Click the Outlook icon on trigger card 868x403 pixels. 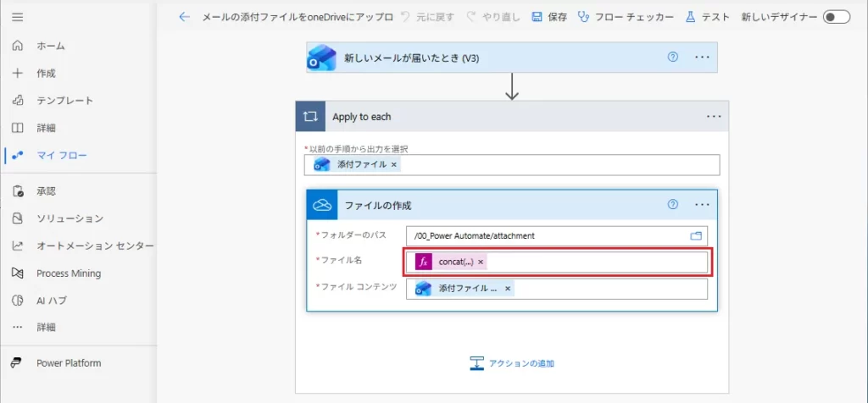click(321, 58)
